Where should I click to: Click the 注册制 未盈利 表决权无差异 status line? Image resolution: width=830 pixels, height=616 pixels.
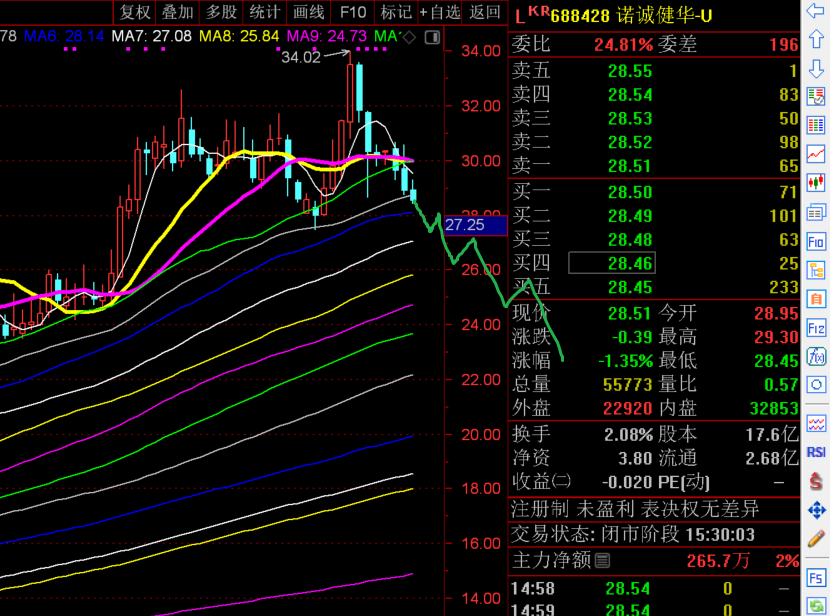click(x=635, y=509)
